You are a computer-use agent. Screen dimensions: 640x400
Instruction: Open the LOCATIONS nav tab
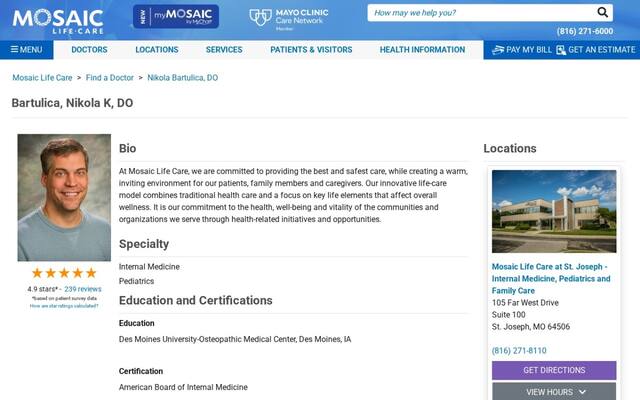pyautogui.click(x=157, y=50)
